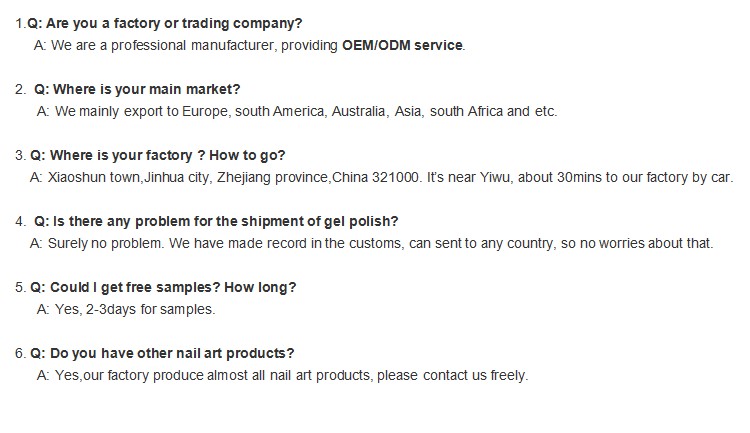This screenshot has width=750, height=433.
Task: Click the word Australia in the market answer
Action: pos(360,111)
